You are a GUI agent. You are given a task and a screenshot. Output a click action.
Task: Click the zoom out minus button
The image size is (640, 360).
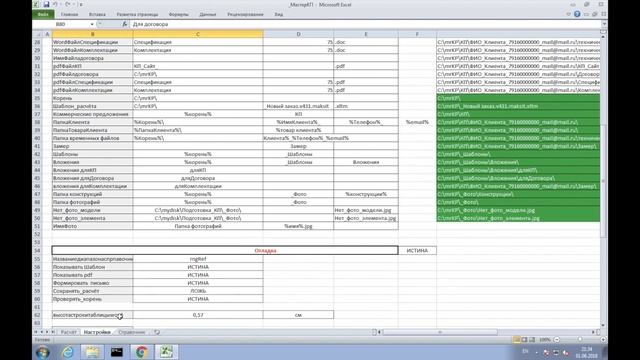(556, 340)
